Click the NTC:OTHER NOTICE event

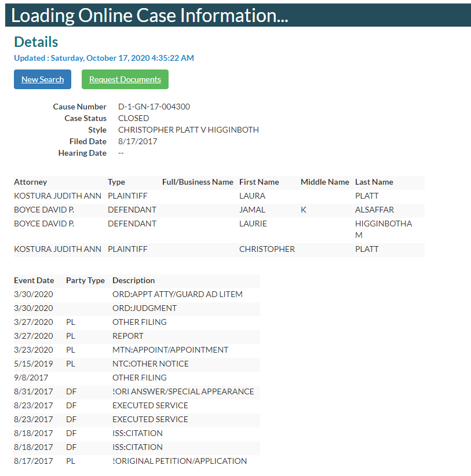click(x=150, y=364)
